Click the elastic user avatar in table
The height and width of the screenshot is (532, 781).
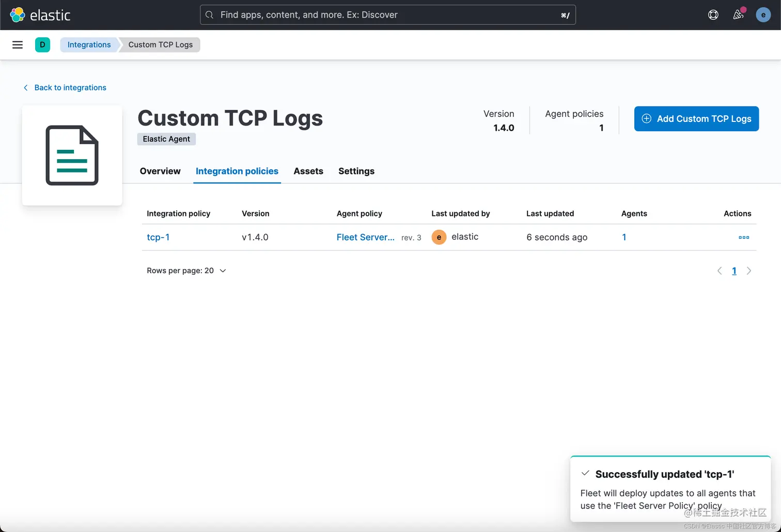point(439,237)
